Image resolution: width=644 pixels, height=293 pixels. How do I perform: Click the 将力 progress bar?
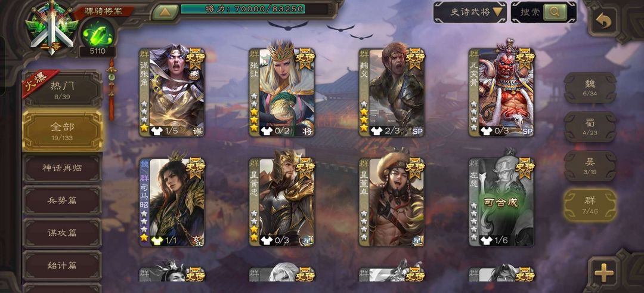(243, 8)
